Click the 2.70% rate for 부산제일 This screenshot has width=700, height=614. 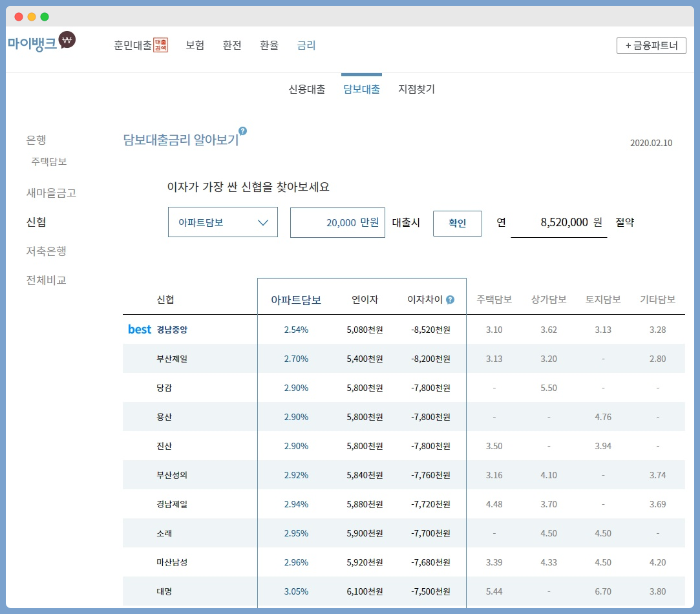[x=297, y=359]
